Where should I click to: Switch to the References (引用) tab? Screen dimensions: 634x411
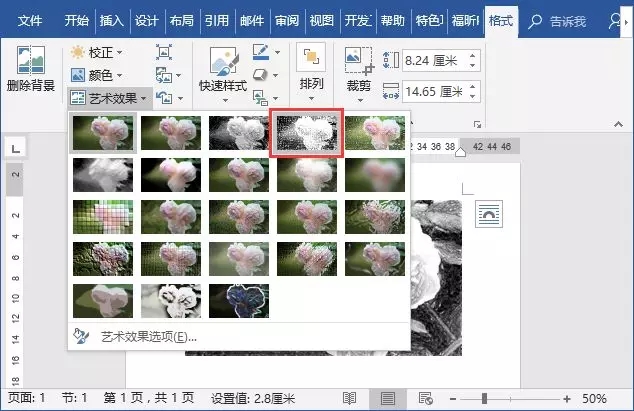pos(216,20)
